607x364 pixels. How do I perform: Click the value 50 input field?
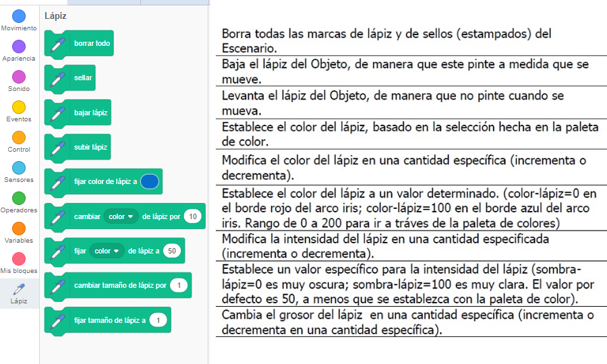(173, 251)
